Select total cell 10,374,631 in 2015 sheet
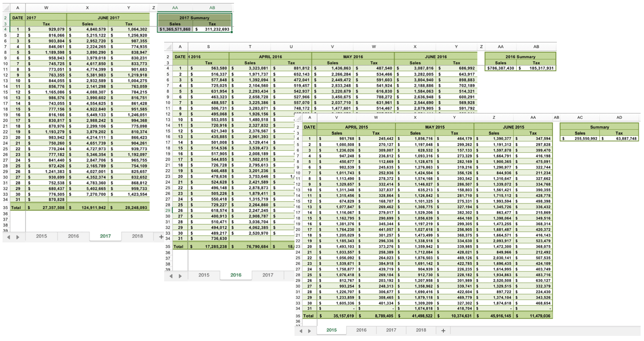 (x=454, y=316)
